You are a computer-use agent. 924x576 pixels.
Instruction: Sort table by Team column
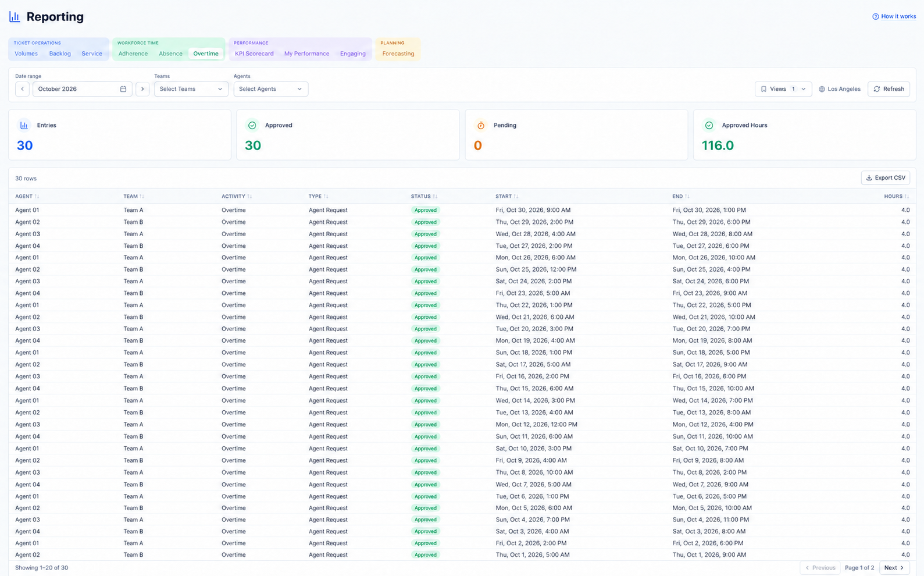(134, 197)
